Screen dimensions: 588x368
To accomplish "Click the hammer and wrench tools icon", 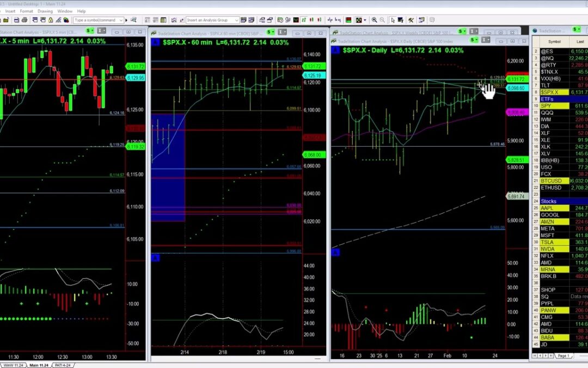I will tap(411, 20).
